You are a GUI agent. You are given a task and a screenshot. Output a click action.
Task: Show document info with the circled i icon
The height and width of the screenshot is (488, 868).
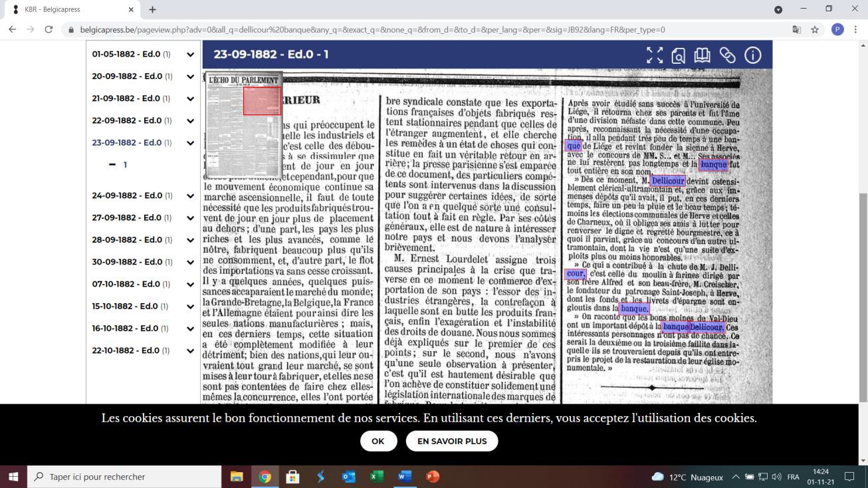click(752, 55)
